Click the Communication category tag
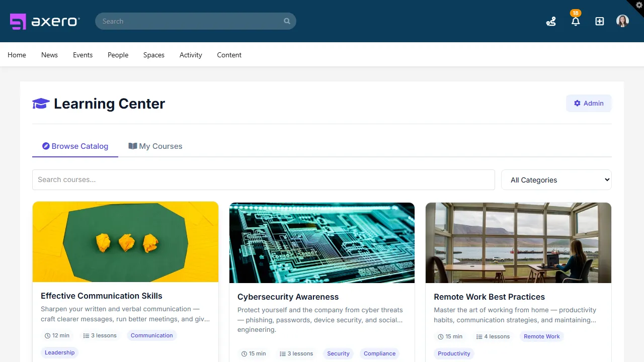The width and height of the screenshot is (644, 362). (151, 335)
